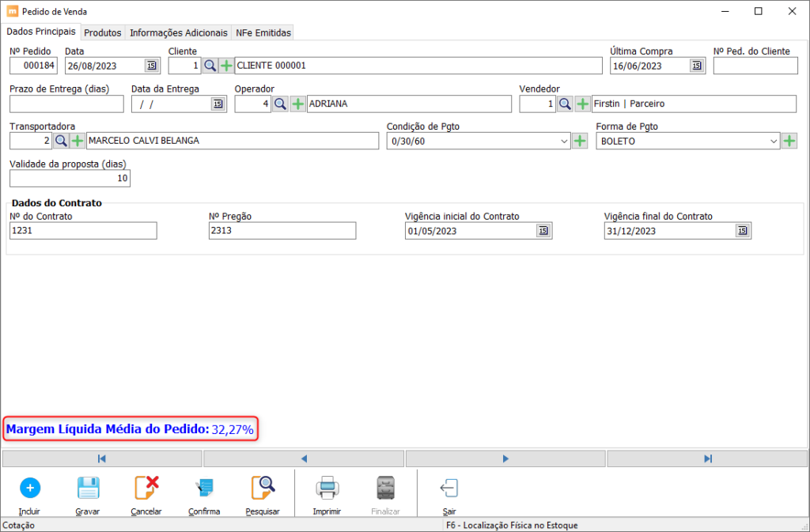Open the Informações Adicionais tab

178,32
